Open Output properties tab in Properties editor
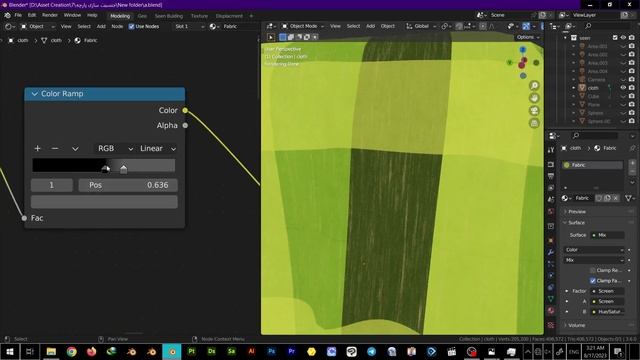This screenshot has height=360, width=640. tap(551, 176)
